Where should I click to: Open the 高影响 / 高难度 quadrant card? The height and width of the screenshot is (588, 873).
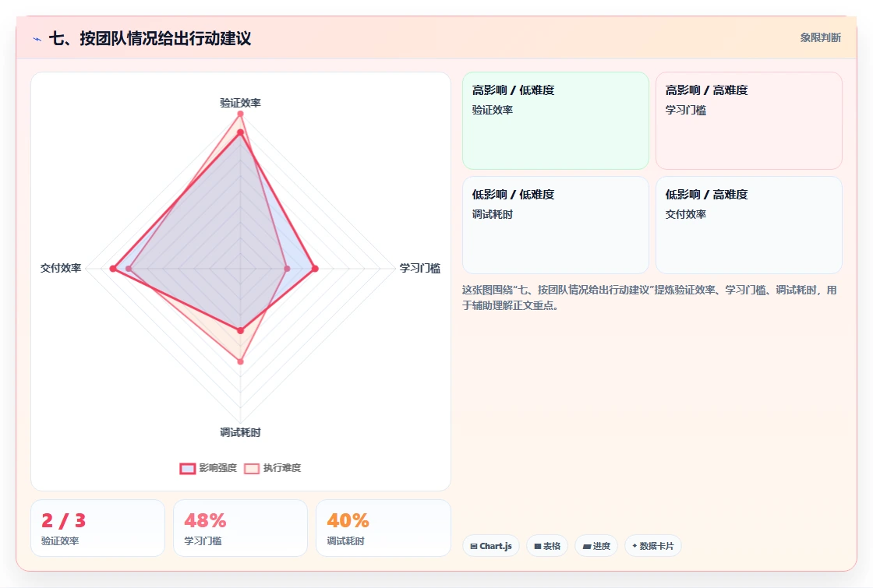click(749, 121)
